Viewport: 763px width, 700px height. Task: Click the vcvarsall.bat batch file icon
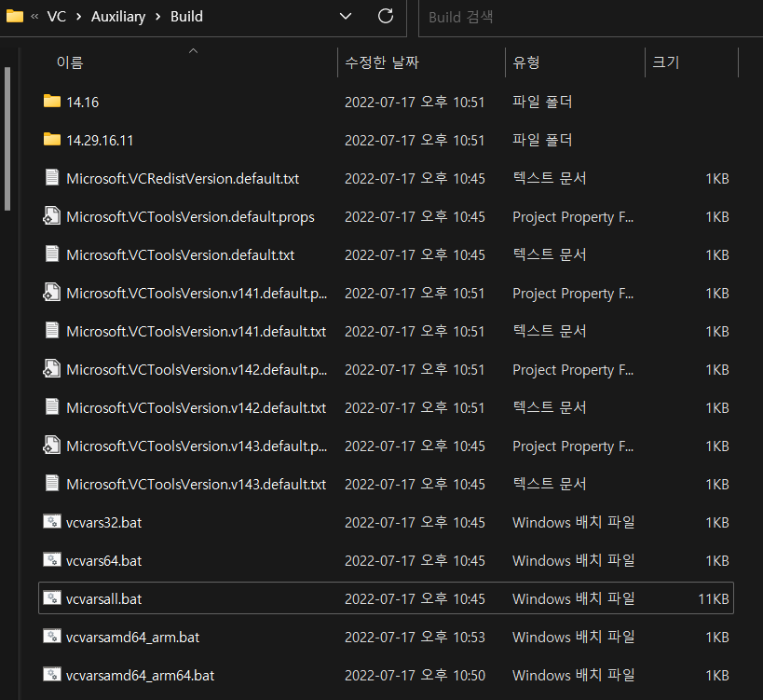(x=52, y=597)
